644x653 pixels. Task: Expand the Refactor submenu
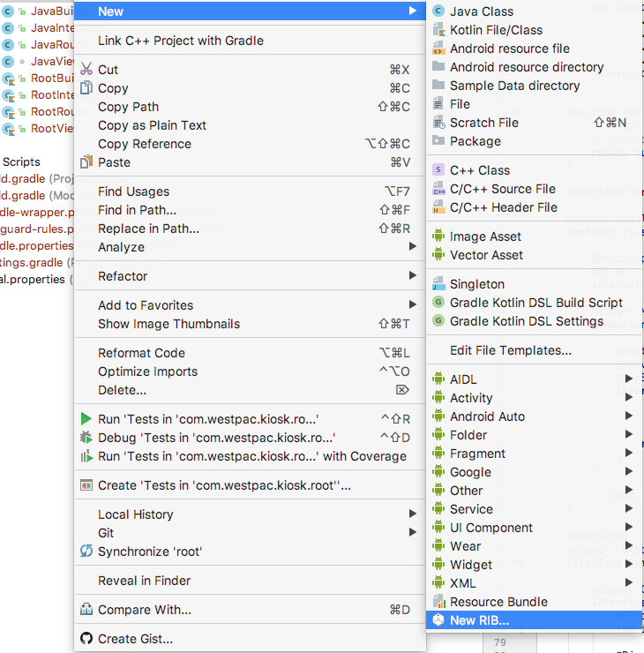[x=411, y=276]
